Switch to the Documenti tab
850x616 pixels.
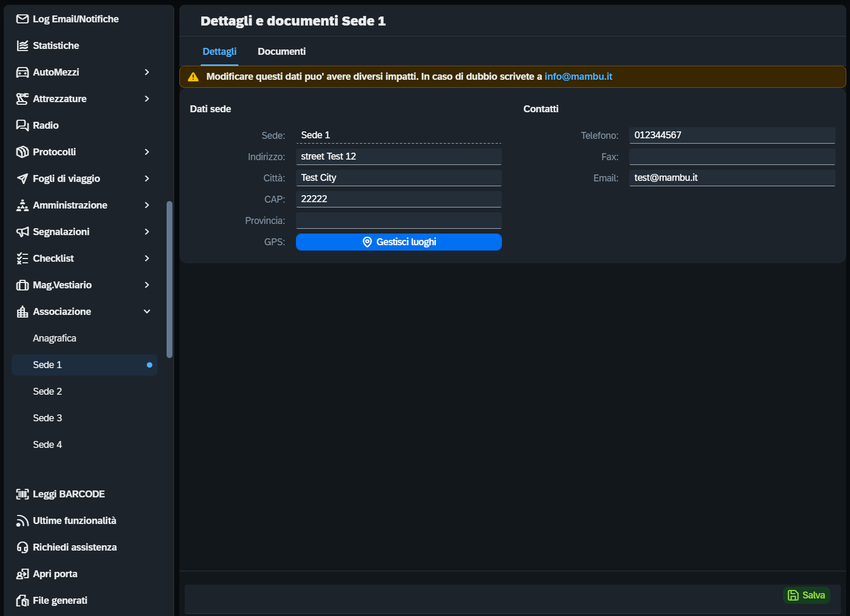point(282,52)
